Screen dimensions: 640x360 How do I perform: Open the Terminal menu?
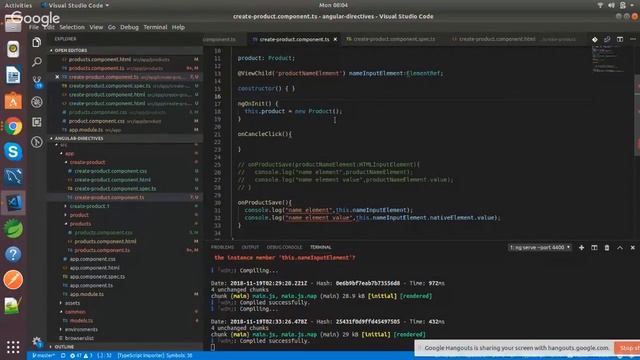(155, 27)
